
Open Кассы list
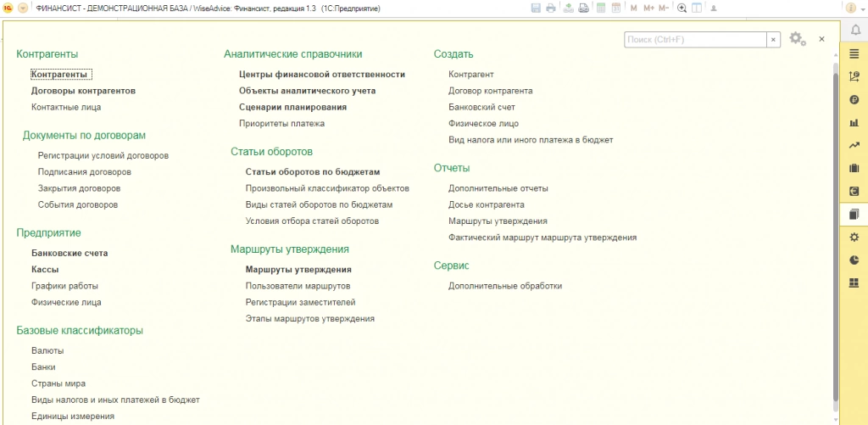pyautogui.click(x=46, y=269)
